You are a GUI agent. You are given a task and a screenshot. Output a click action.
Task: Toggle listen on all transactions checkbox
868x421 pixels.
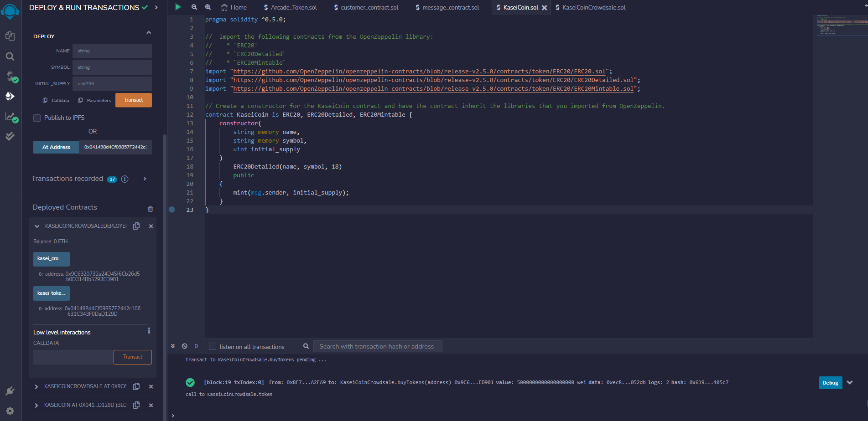coord(213,346)
